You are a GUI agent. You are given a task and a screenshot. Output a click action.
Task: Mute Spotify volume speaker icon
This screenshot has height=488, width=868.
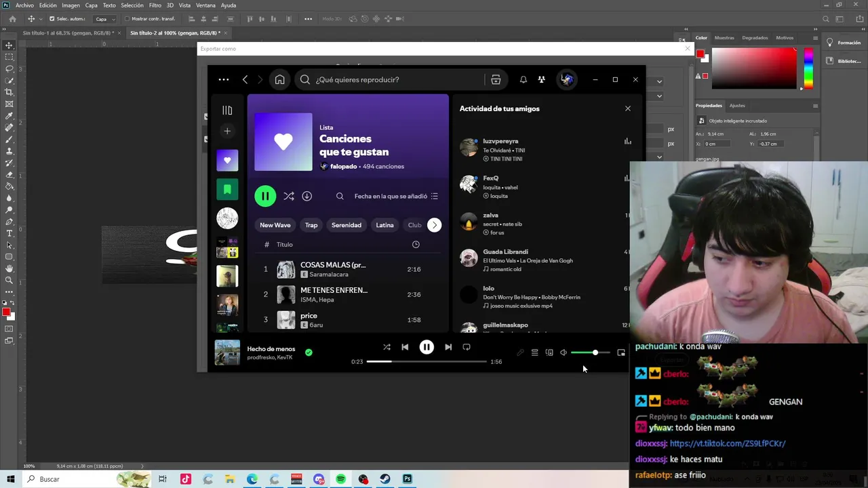[564, 352]
